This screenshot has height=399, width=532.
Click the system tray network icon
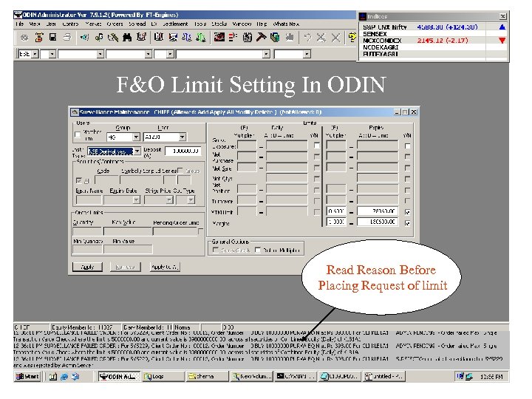click(469, 376)
